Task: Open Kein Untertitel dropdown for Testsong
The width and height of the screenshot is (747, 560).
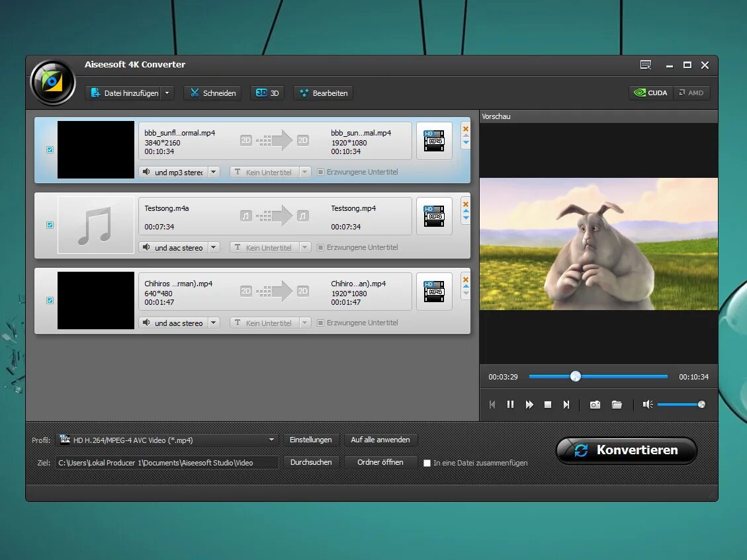Action: 305,247
